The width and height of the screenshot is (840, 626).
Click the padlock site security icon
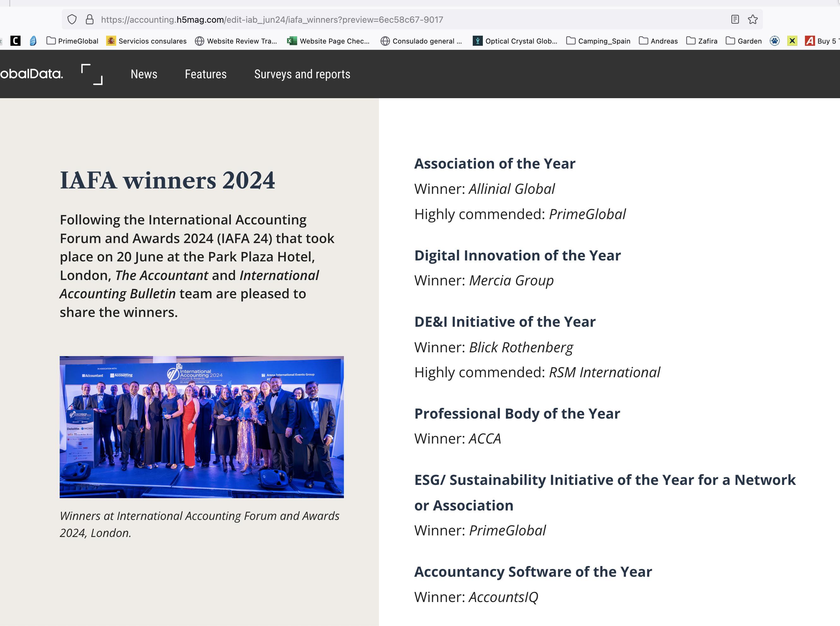click(x=89, y=19)
